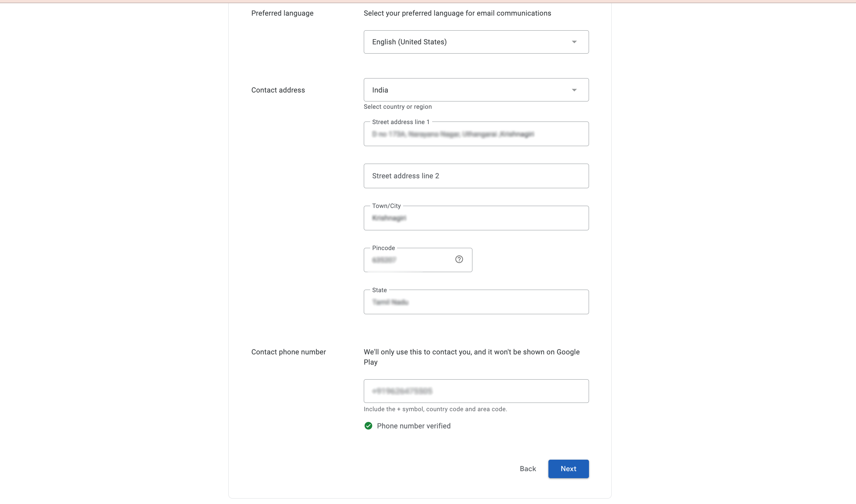
Task: Focus the State input field
Action: click(476, 302)
